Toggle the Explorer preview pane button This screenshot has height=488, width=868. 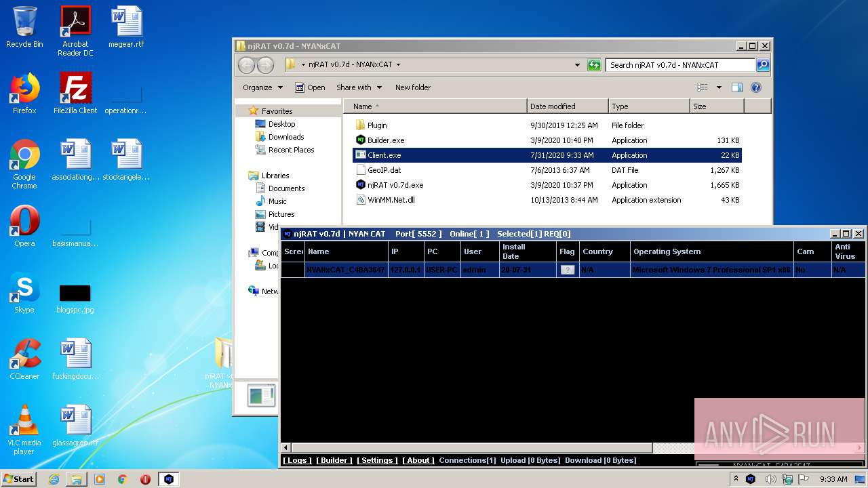(737, 87)
